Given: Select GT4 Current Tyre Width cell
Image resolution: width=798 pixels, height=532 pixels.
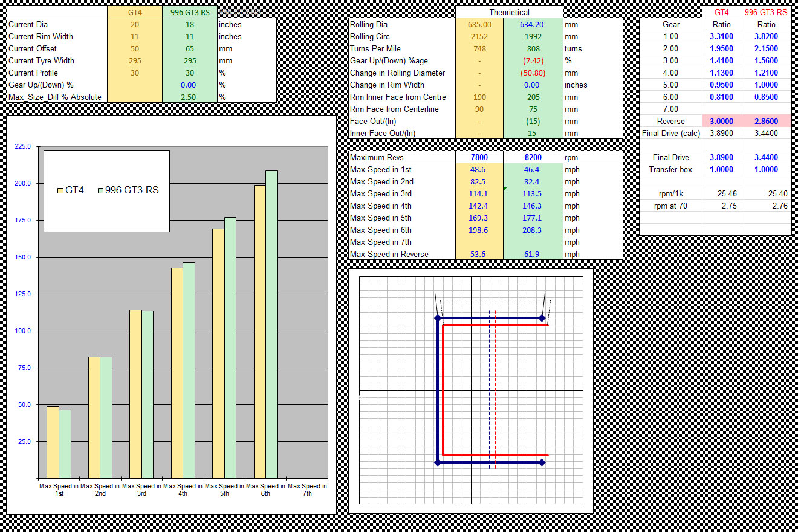Looking at the screenshot, I should (134, 61).
